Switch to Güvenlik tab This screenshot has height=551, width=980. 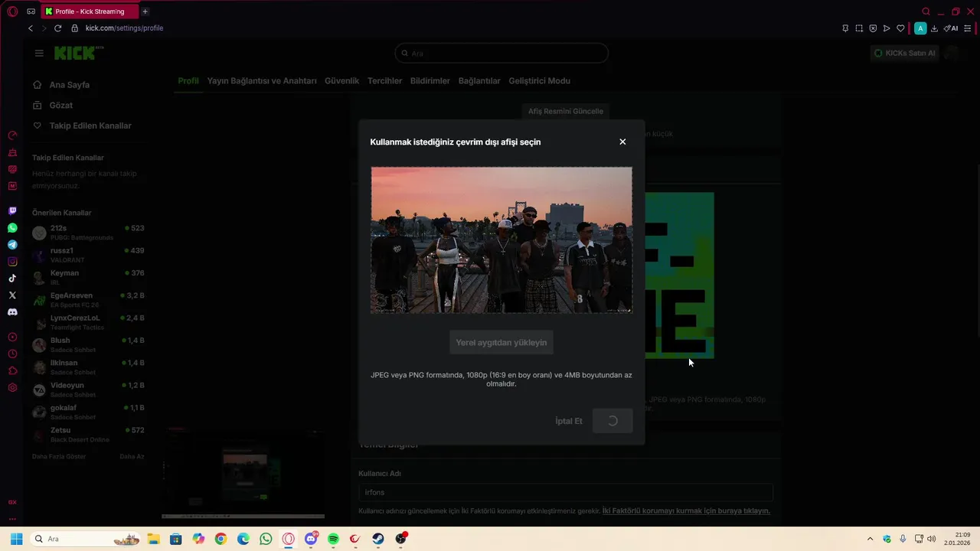341,81
